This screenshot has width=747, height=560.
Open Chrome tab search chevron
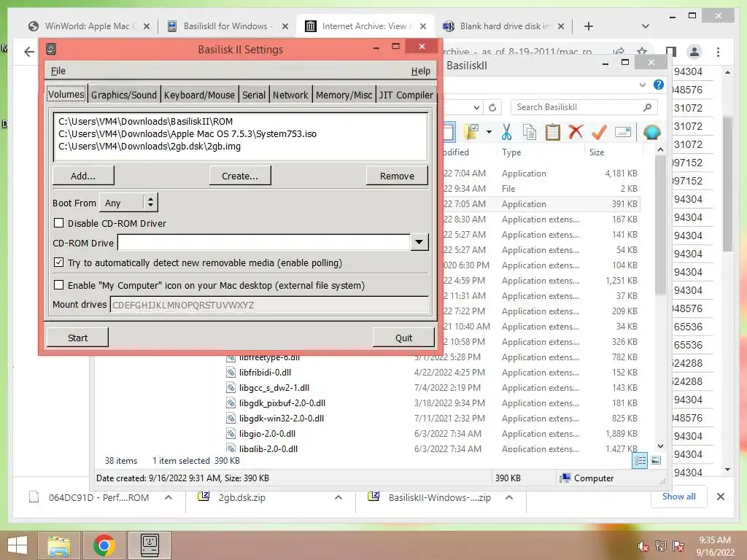click(646, 26)
